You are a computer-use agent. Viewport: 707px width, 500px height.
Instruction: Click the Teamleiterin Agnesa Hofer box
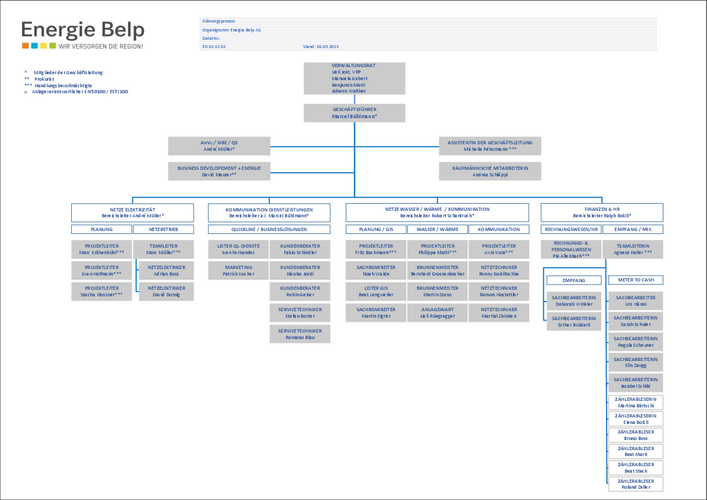point(633,249)
